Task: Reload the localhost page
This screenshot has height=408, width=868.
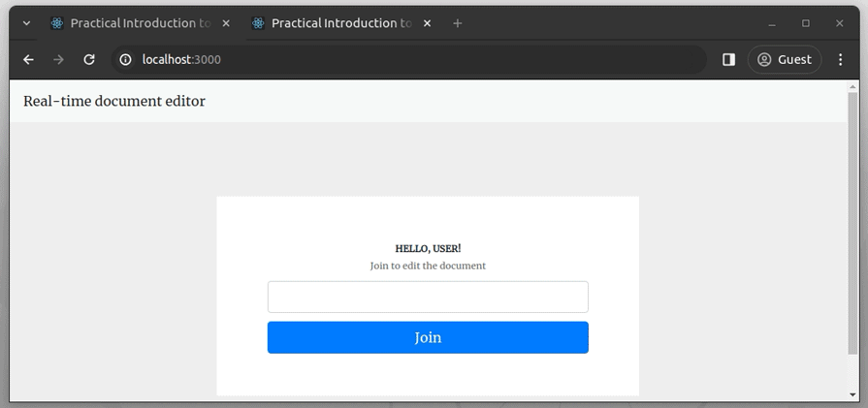Action: (89, 60)
